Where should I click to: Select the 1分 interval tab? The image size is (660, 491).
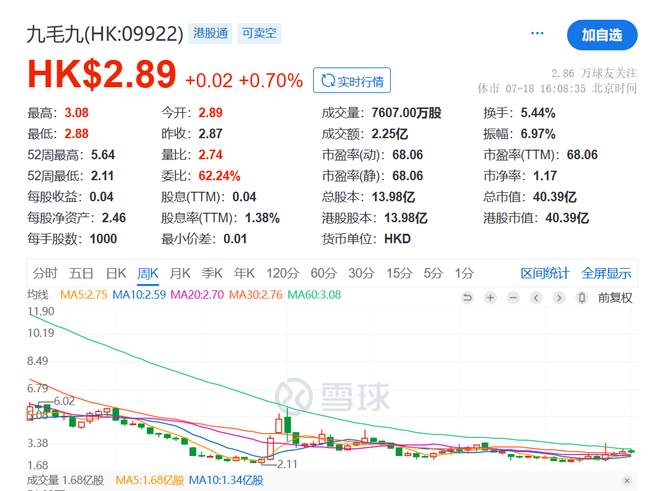[x=464, y=273]
